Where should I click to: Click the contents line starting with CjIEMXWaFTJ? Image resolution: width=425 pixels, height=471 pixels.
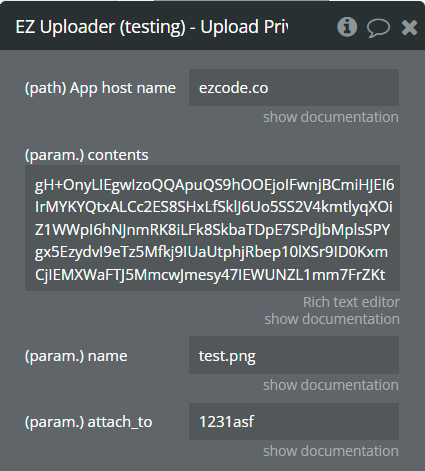[x=210, y=275]
